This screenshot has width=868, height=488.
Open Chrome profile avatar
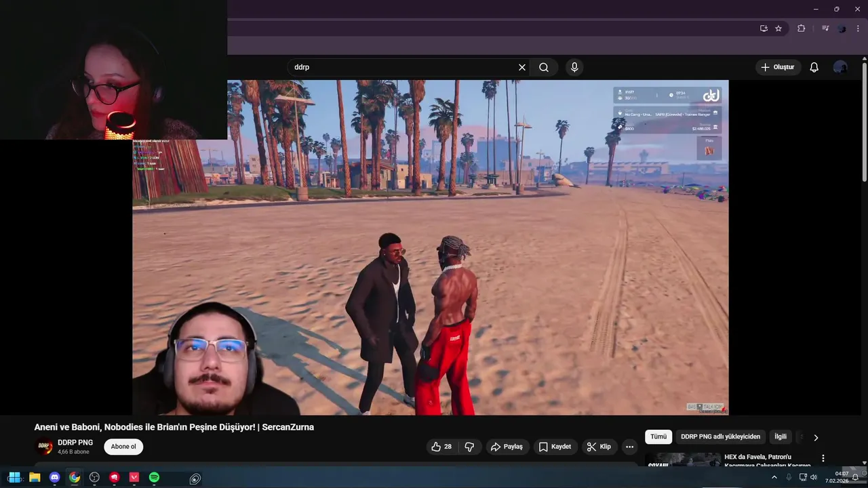click(842, 28)
